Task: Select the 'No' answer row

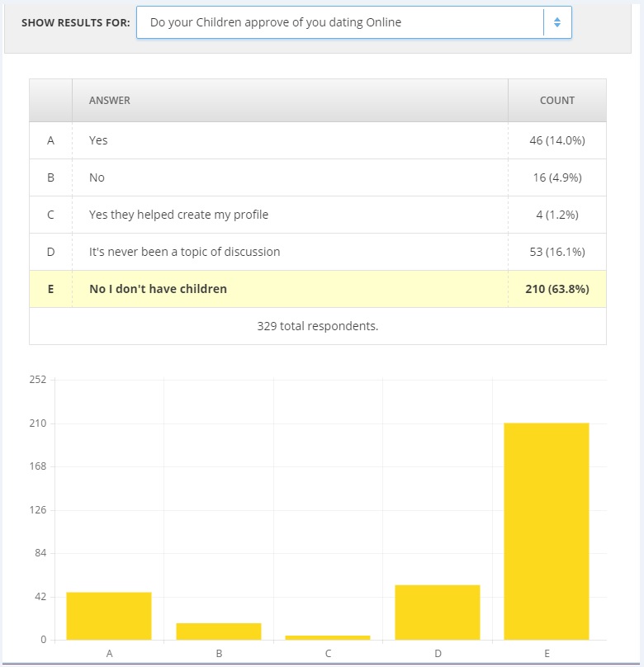Action: point(318,177)
